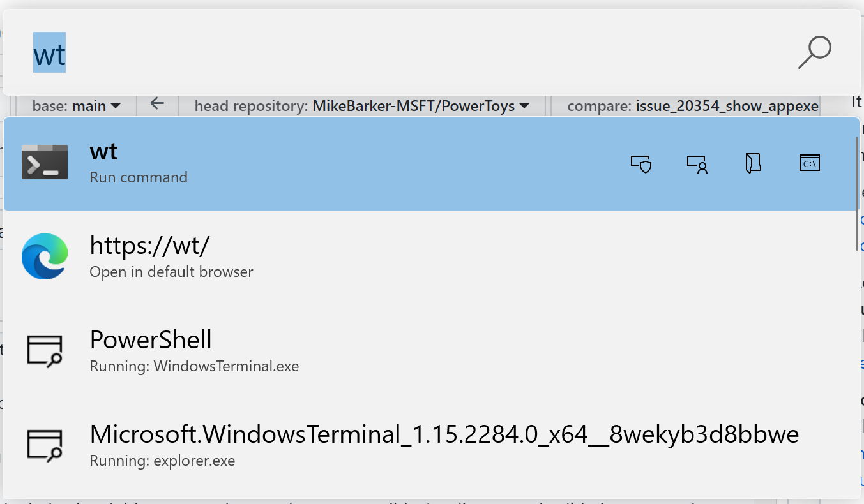Image resolution: width=864 pixels, height=504 pixels.
Task: Click the back arrow in the compare bar
Action: [x=157, y=105]
